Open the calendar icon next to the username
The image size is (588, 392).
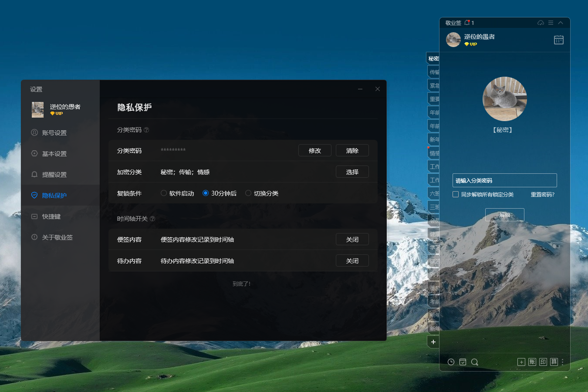560,40
